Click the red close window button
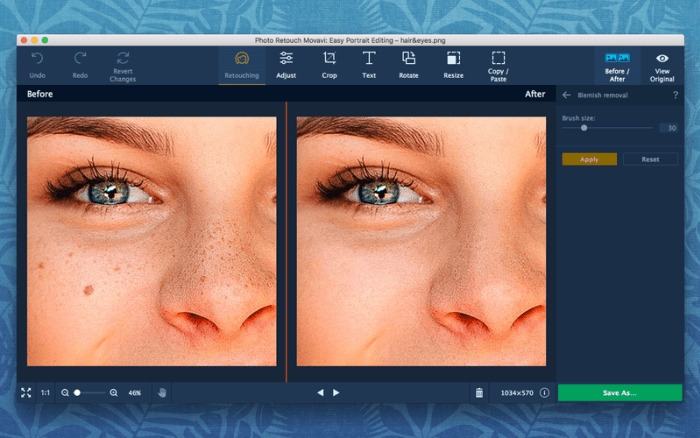The image size is (700, 438). [x=24, y=40]
